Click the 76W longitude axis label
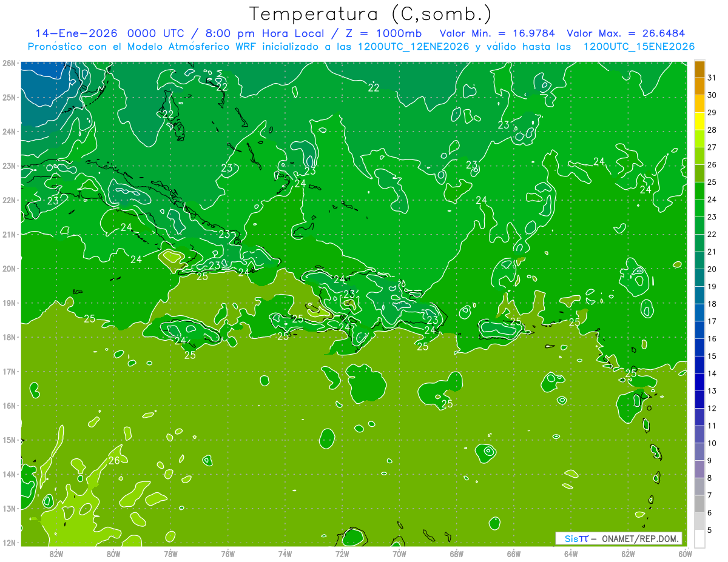This screenshot has height=562, width=728. 227,554
